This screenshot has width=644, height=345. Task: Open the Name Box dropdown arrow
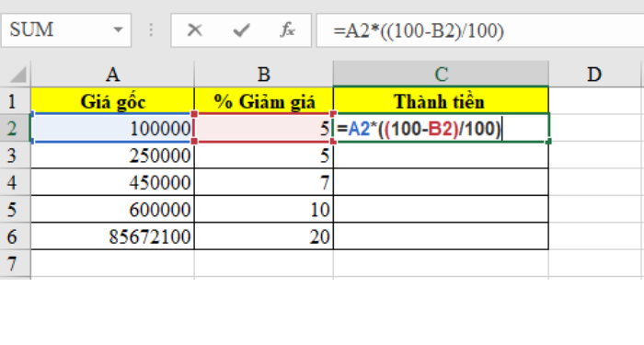(118, 30)
